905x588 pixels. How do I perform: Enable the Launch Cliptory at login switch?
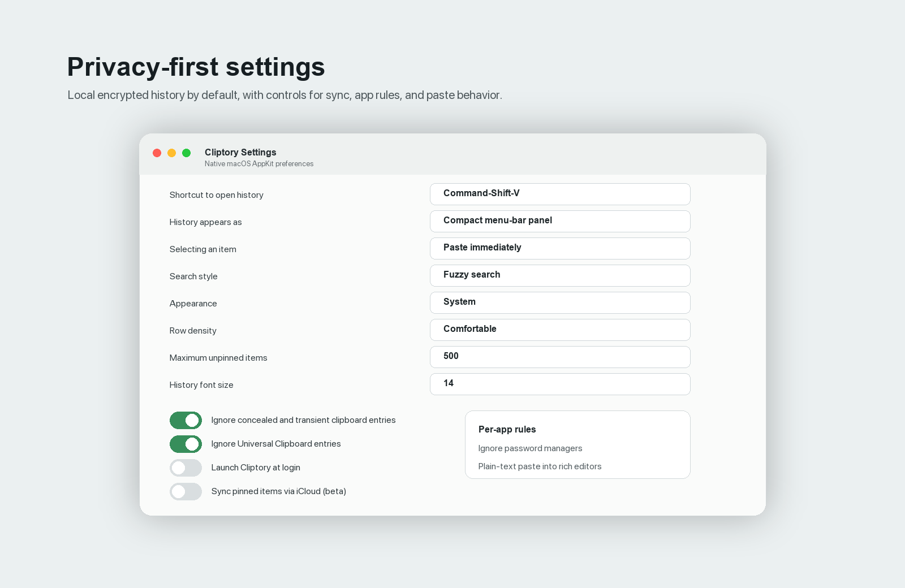186,468
